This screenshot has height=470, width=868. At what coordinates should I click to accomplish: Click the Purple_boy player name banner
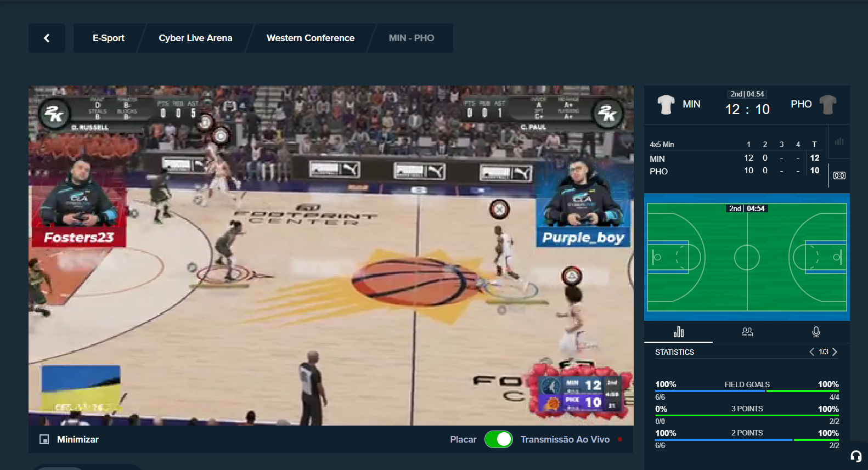[x=583, y=237]
